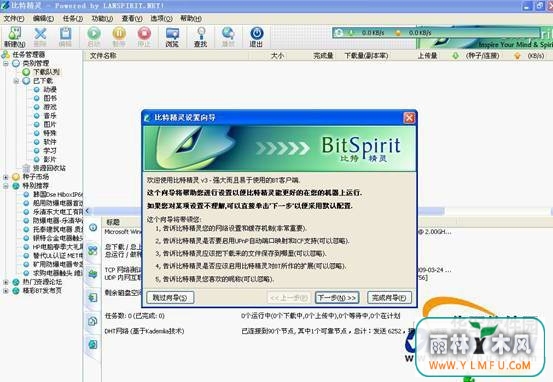Image resolution: width=553 pixels, height=382 pixels.
Task: Click the download speed indicator in top bar
Action: [367, 33]
